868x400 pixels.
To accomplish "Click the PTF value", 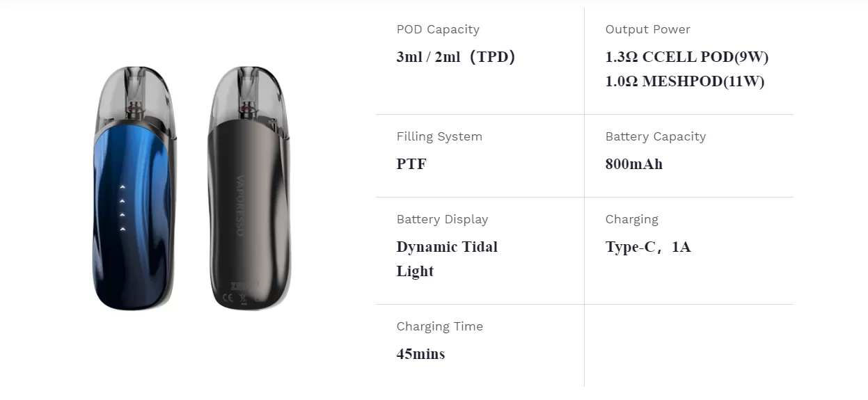I will click(411, 164).
